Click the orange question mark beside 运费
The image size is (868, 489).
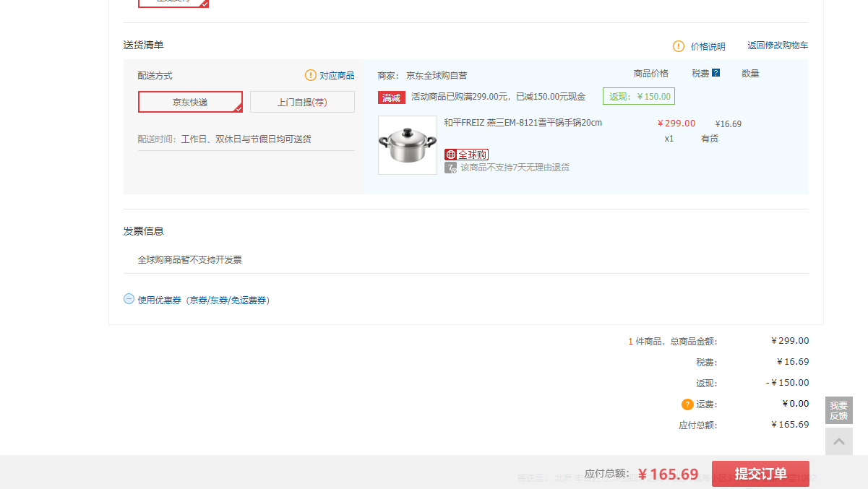coord(687,404)
